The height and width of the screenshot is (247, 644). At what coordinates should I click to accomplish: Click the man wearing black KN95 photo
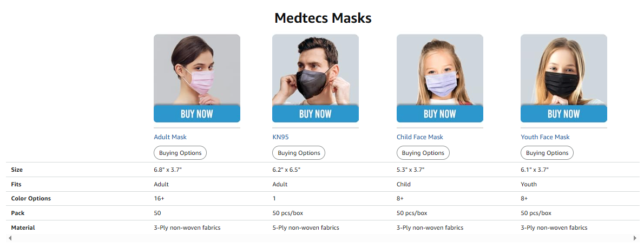pyautogui.click(x=315, y=69)
